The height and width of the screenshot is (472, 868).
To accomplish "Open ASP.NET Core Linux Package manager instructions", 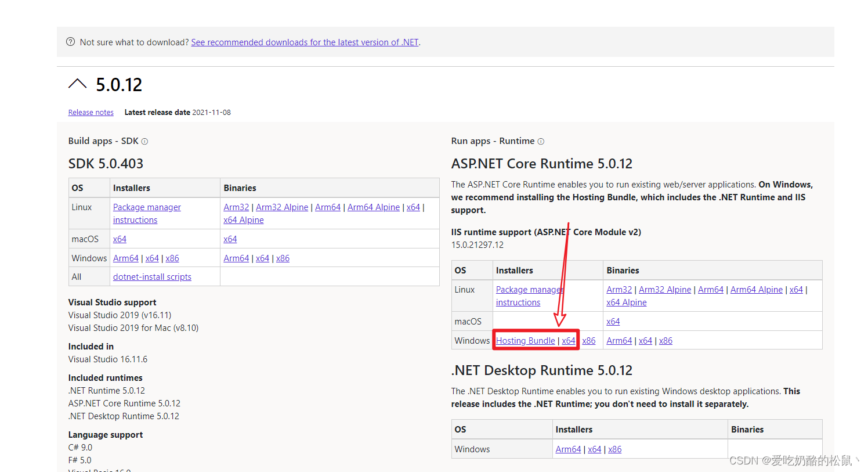I will (x=530, y=296).
